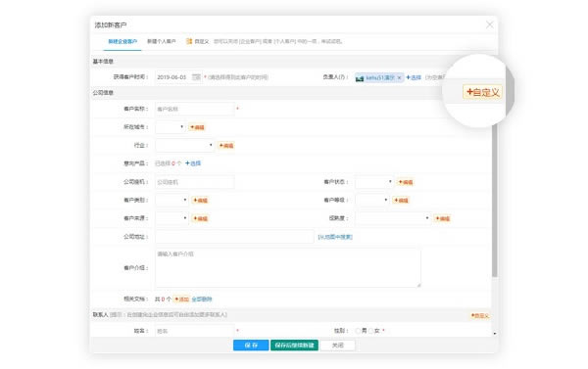
Task: Click the orange 编辑 button beside 客户状态
Action: [x=406, y=182]
